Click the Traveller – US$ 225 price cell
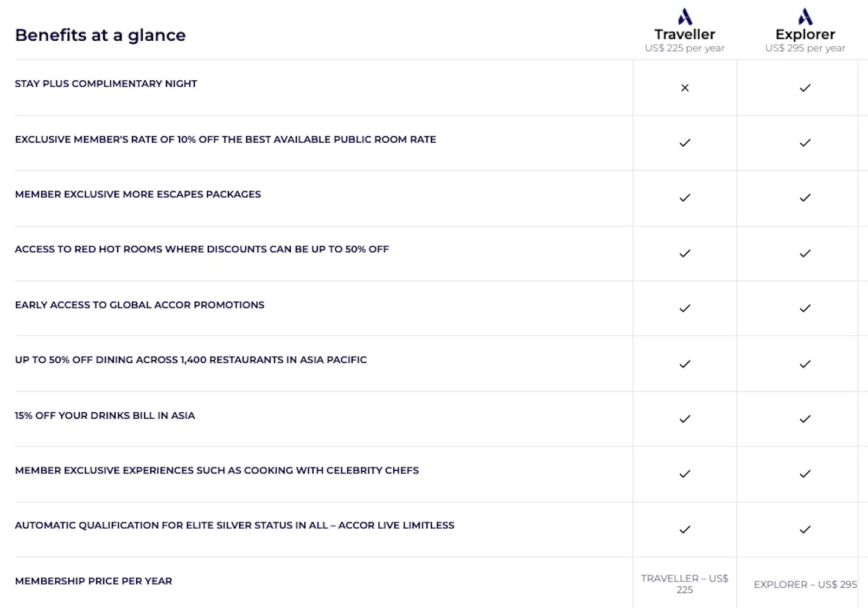 click(x=685, y=584)
